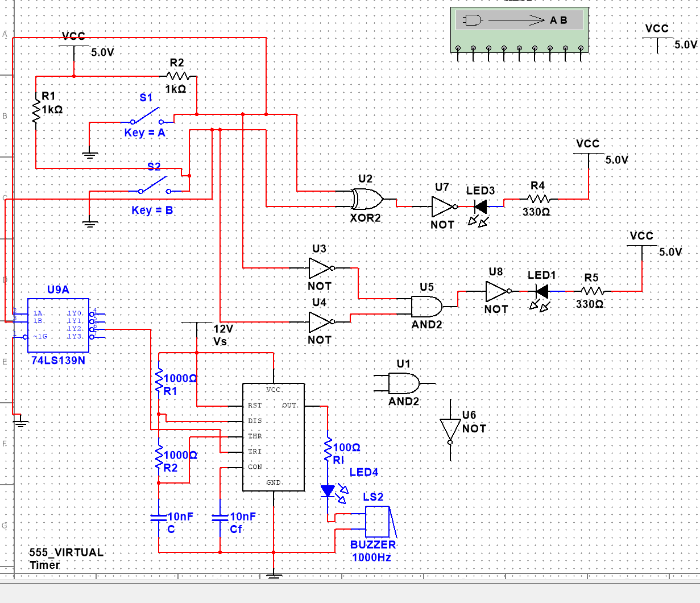Select capacitor Cf 10nF
Screen dimensions: 700x603
click(x=220, y=518)
